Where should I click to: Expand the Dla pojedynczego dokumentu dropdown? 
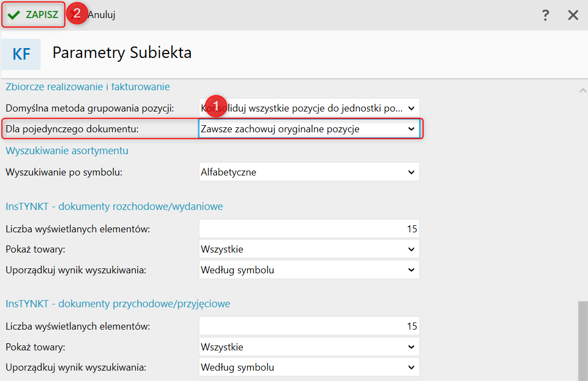(x=309, y=129)
